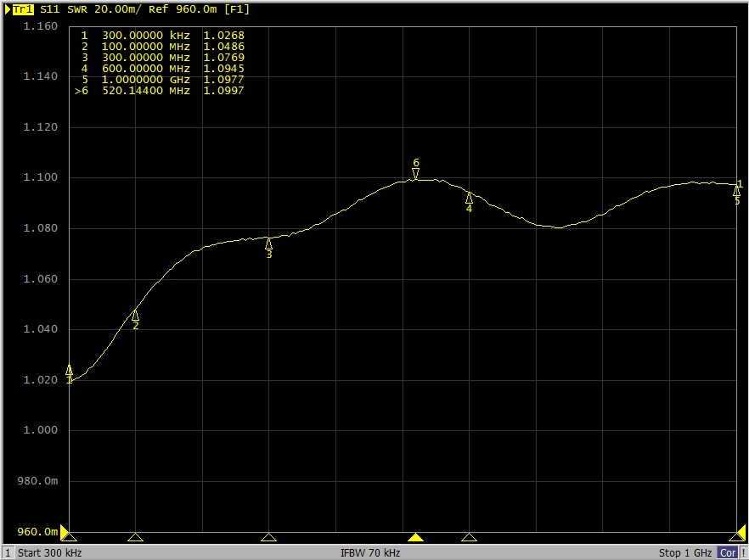Click the filled active marker on frequency axis

click(x=415, y=537)
